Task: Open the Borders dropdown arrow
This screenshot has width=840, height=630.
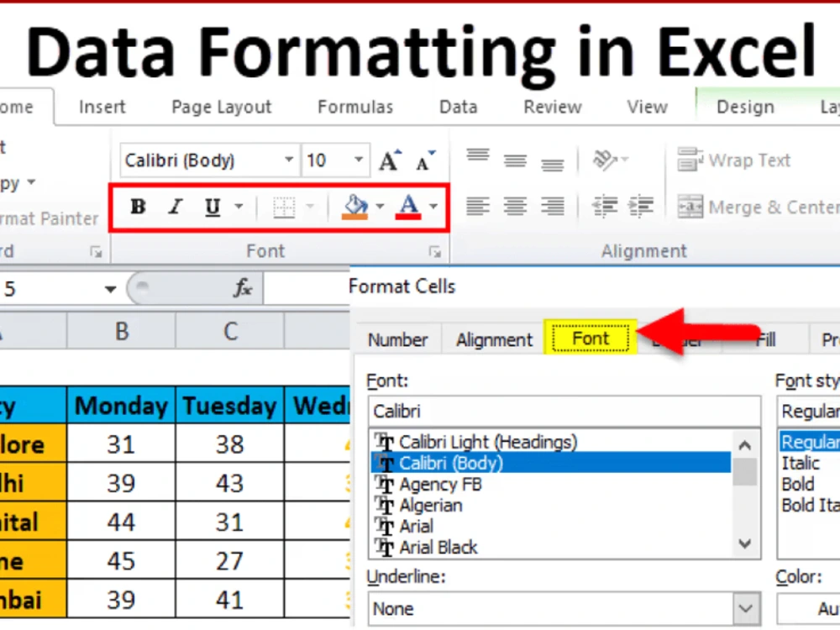Action: point(310,207)
